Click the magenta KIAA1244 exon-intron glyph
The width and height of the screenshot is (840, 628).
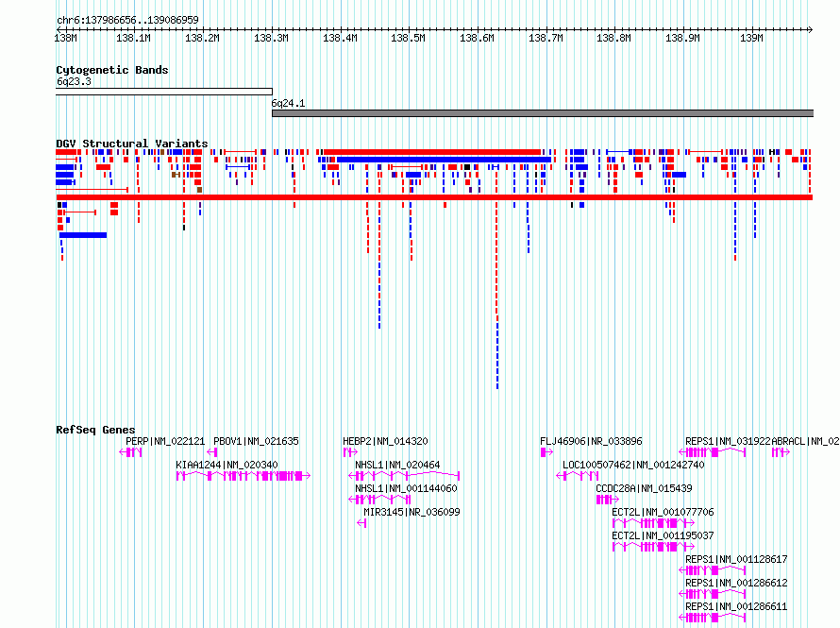coord(244,476)
